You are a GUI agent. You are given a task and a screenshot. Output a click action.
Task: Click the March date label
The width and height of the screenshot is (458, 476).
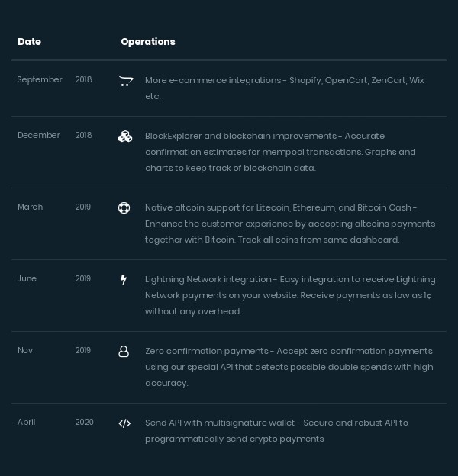pos(31,207)
